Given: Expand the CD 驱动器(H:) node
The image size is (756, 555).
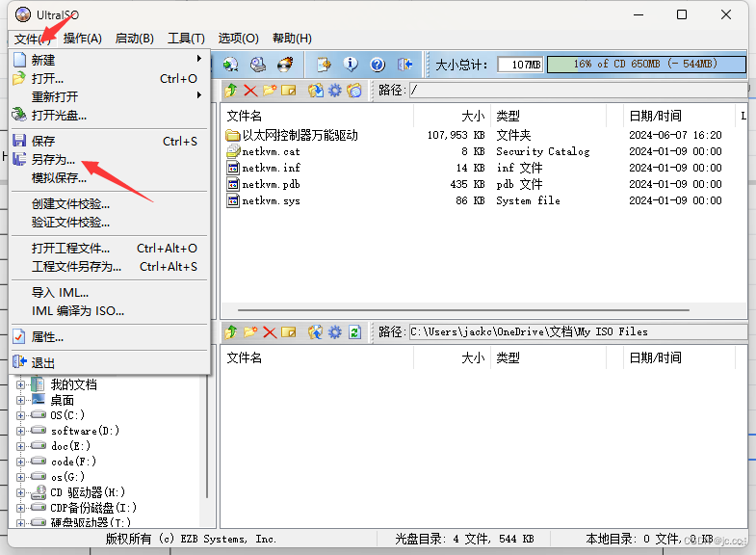Looking at the screenshot, I should [20, 492].
